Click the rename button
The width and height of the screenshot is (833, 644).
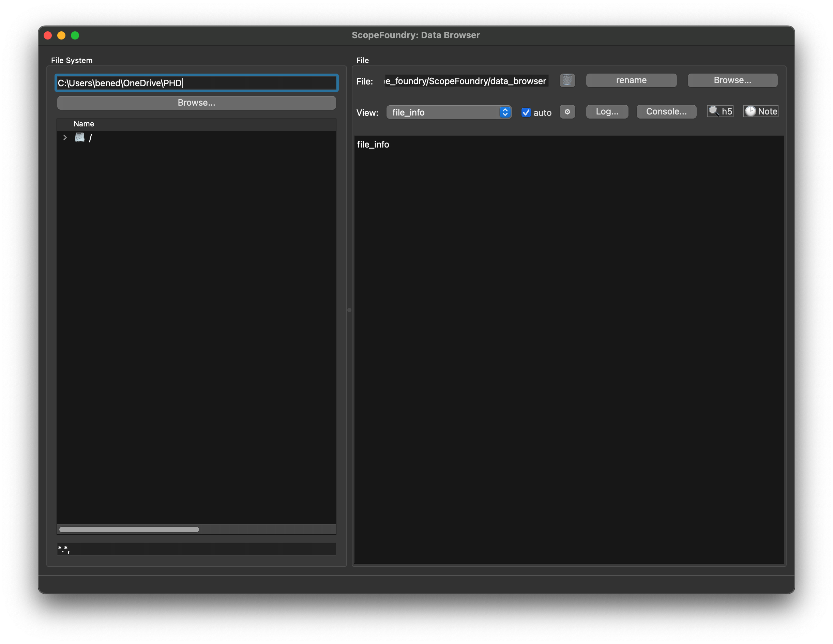point(631,80)
